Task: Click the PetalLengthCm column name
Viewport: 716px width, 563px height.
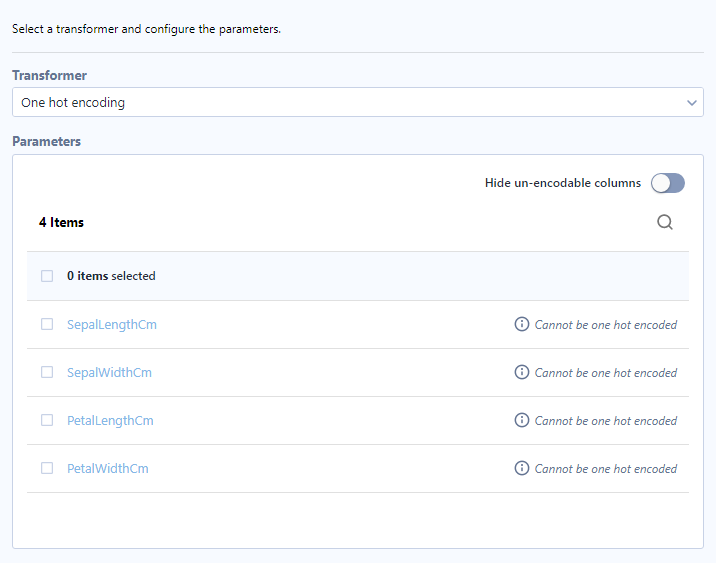Action: click(x=110, y=420)
